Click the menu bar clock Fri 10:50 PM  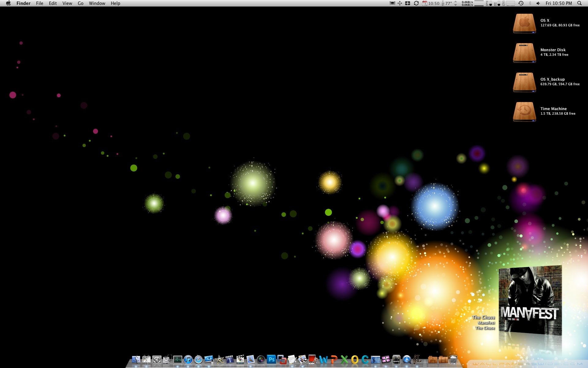(x=559, y=3)
